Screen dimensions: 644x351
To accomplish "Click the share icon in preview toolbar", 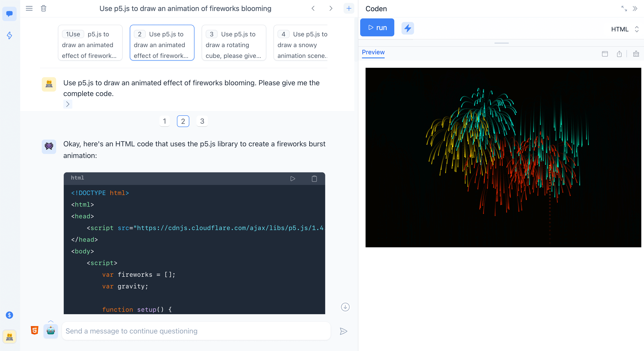I will pyautogui.click(x=619, y=54).
